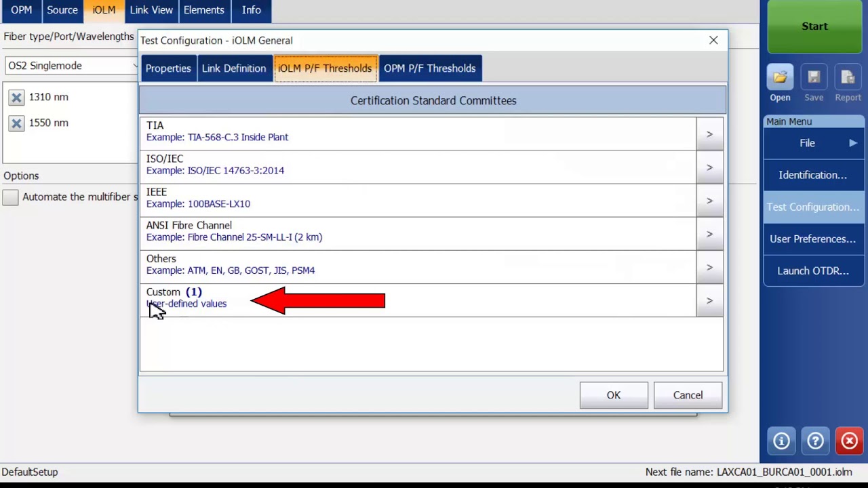Expand the Custom thresholds arrow
Screen dimensions: 868x488
(709, 300)
